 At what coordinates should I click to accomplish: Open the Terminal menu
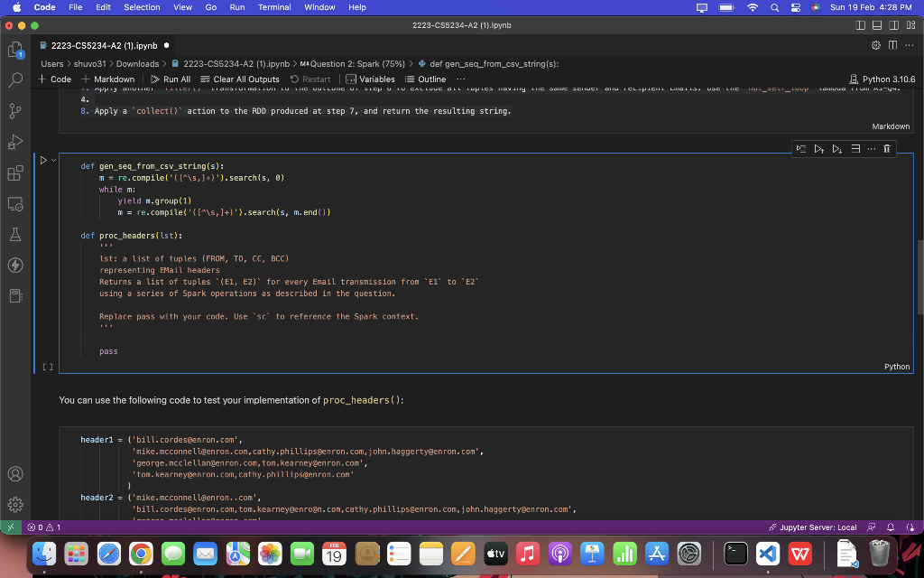click(274, 7)
